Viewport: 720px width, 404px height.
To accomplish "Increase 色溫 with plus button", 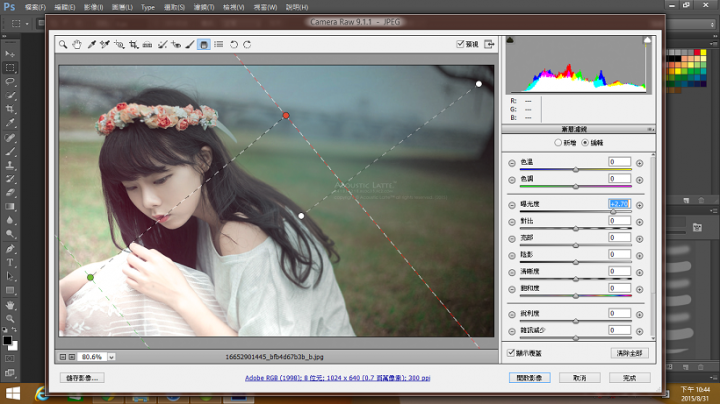I will [x=639, y=163].
